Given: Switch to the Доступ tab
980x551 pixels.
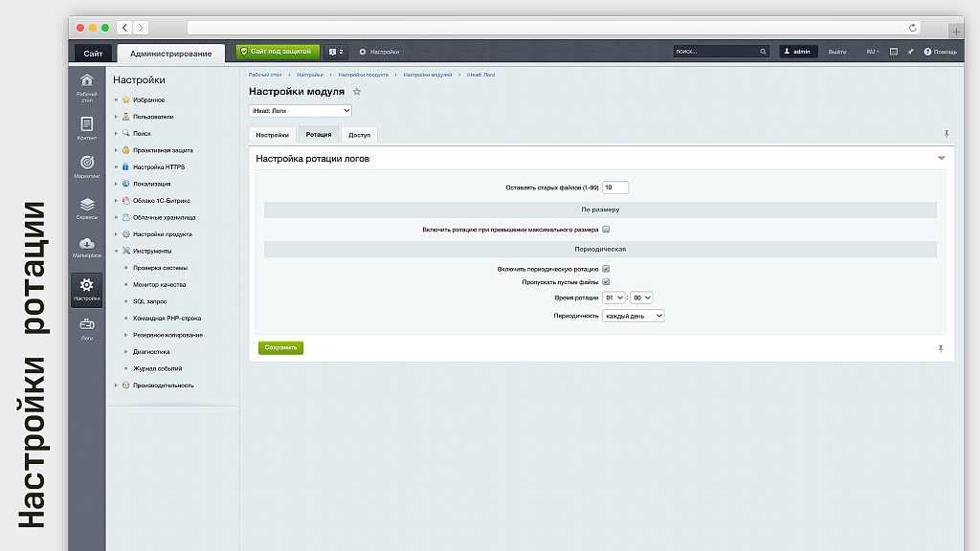Looking at the screenshot, I should click(x=359, y=135).
